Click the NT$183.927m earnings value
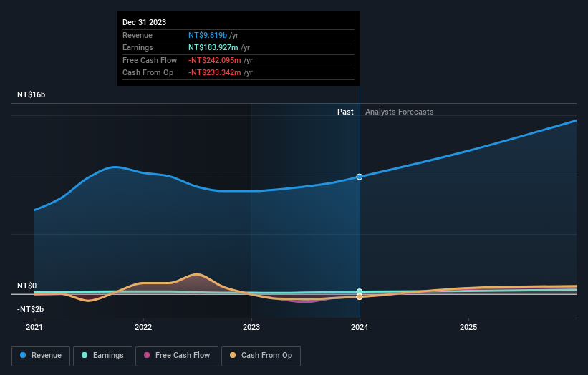Screen dimensions: 588x375 pos(213,47)
